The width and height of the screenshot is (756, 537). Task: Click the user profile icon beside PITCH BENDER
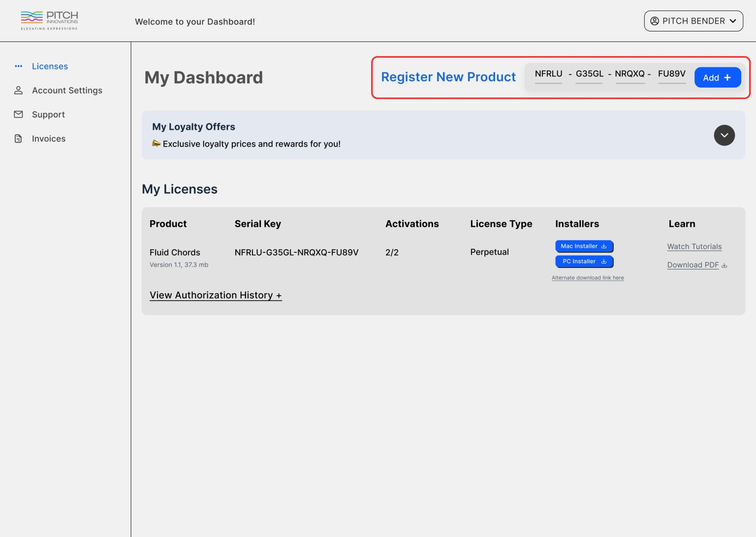655,21
